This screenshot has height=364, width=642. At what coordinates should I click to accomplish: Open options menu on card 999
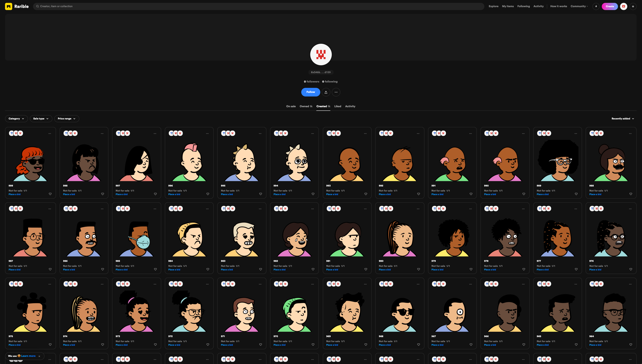coord(50,134)
